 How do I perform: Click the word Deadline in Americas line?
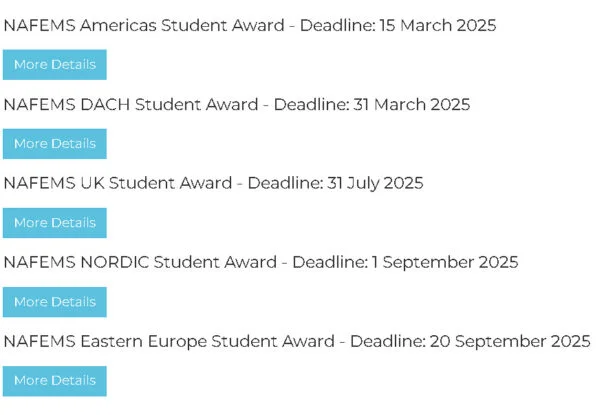331,25
